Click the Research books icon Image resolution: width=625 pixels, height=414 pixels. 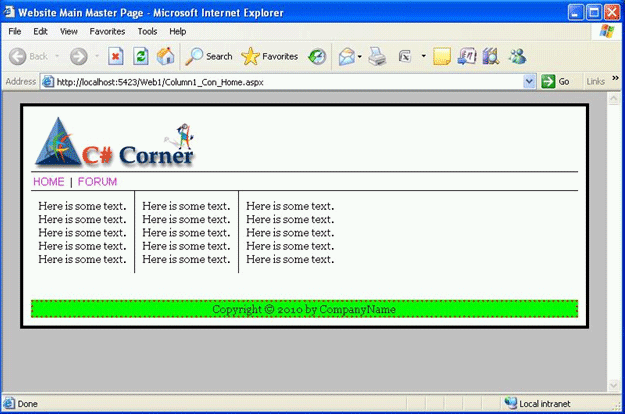click(x=491, y=57)
